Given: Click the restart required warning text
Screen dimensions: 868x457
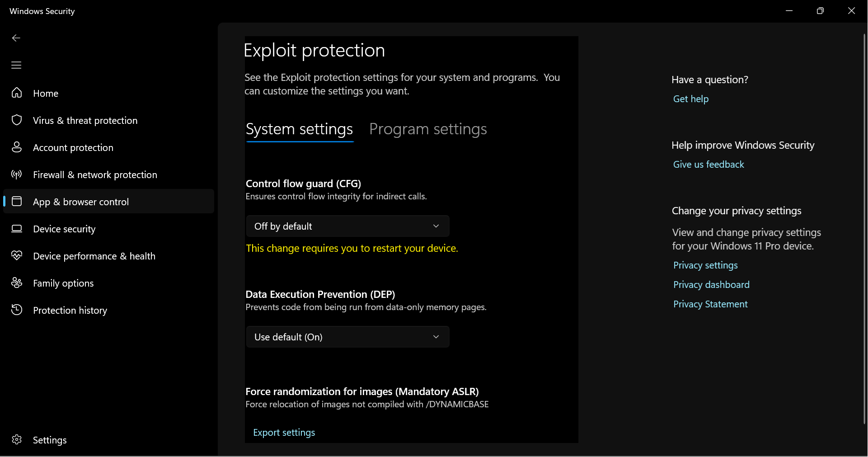Looking at the screenshot, I should [352, 248].
